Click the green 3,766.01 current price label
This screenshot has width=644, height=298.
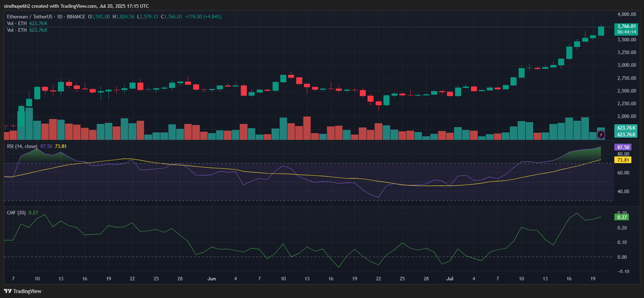[x=626, y=26]
